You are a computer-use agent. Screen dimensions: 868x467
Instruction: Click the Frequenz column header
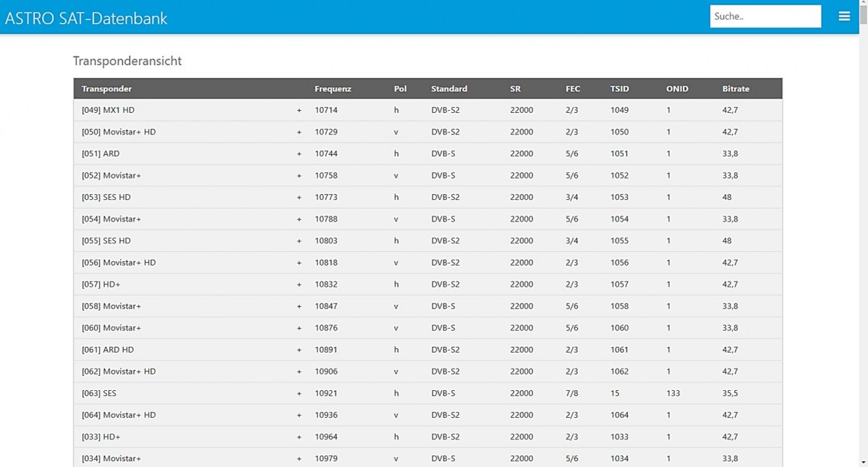click(333, 88)
